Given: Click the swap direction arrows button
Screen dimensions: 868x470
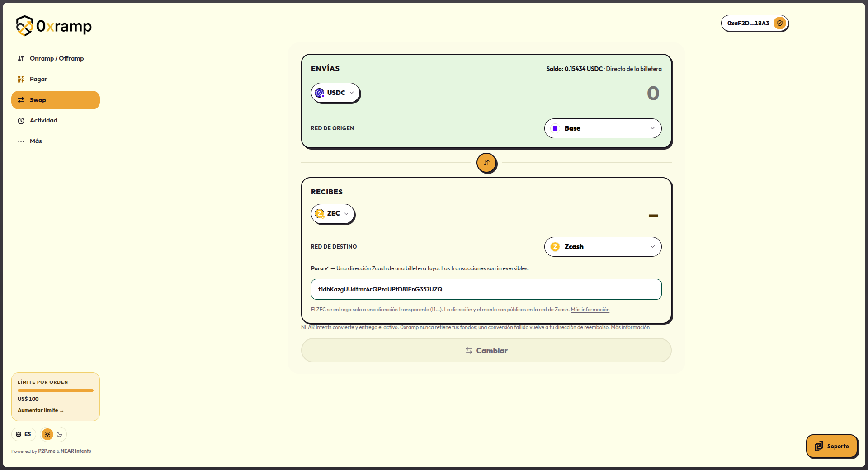Looking at the screenshot, I should [486, 163].
